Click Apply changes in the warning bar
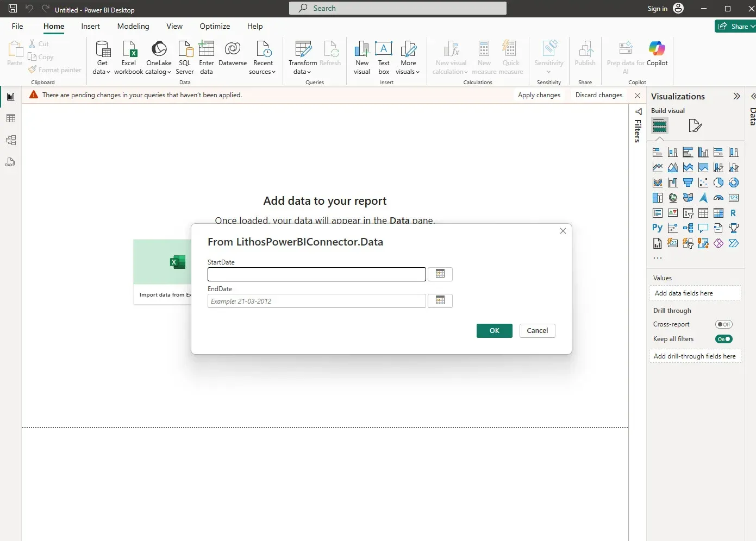Screen dimensions: 756x541 point(539,95)
